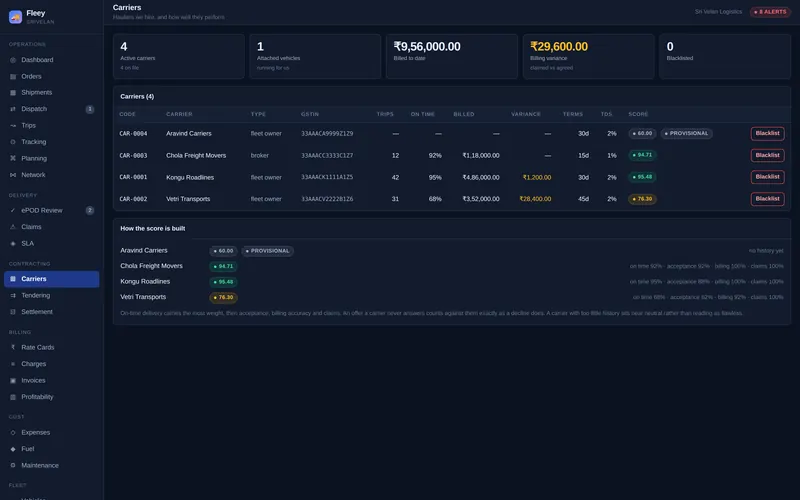This screenshot has height=500, width=800.
Task: Click the ₹1,200.00 variance value
Action: click(537, 178)
